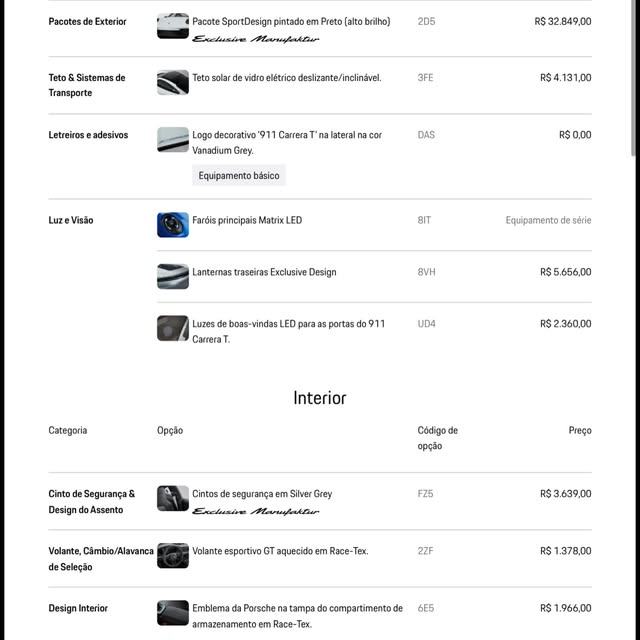Click the page vertical scrollbar thumb
640x640 pixels.
(x=633, y=78)
